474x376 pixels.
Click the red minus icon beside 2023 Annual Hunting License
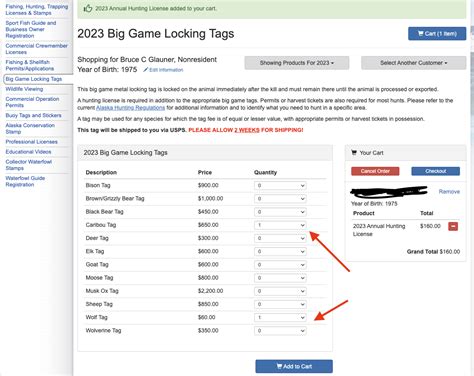(453, 226)
